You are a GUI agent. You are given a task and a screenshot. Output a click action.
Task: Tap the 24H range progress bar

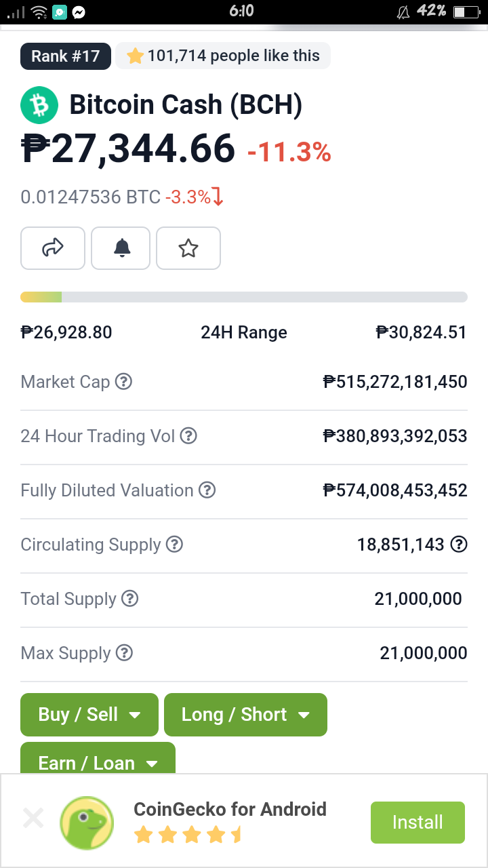click(244, 297)
